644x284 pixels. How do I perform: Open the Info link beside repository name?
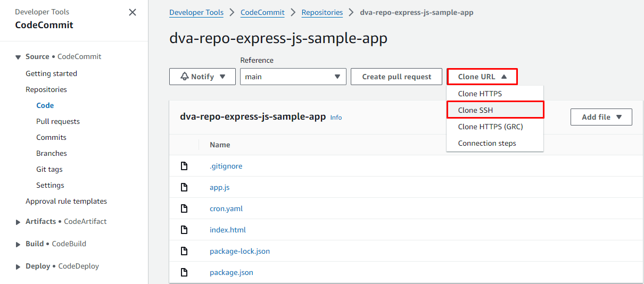(x=336, y=118)
